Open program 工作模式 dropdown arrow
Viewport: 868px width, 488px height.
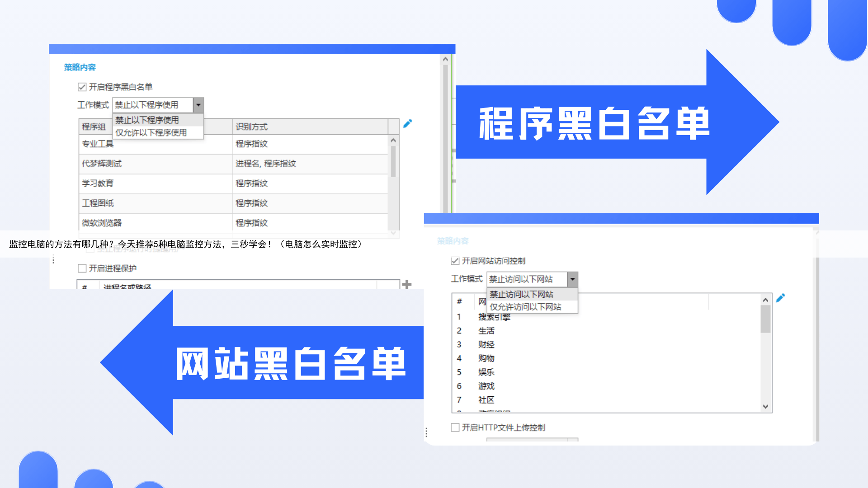tap(198, 105)
